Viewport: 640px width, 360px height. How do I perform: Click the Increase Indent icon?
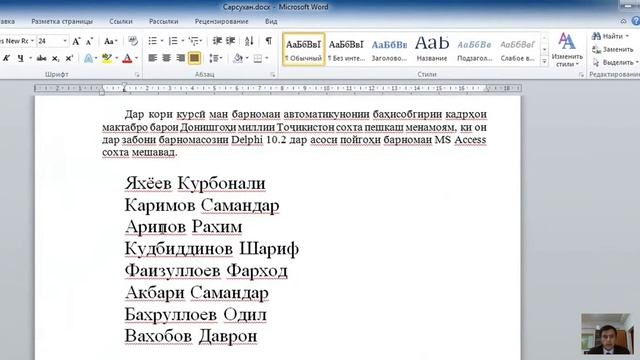(x=231, y=41)
